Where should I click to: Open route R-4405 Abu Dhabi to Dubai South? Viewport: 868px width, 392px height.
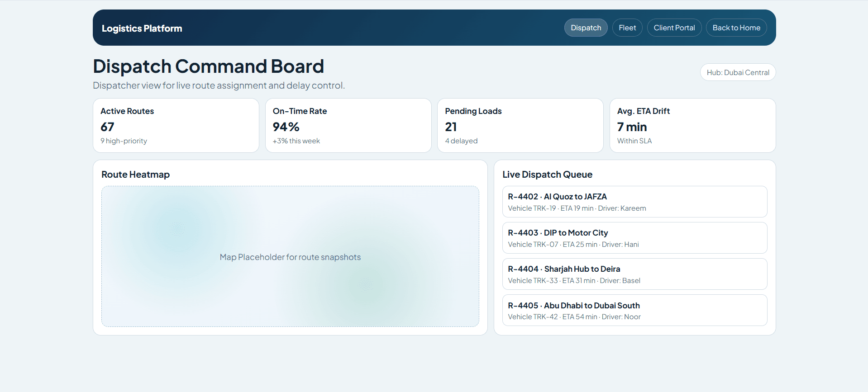click(634, 310)
